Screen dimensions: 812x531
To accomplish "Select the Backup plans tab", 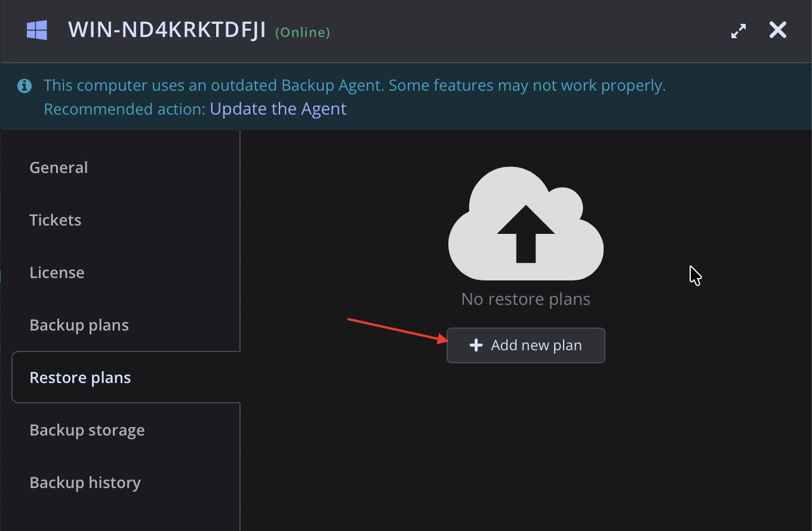I will pos(79,325).
